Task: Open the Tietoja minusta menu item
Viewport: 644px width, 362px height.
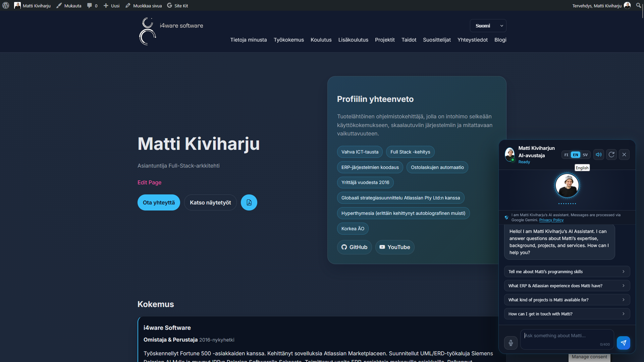Action: [x=249, y=40]
